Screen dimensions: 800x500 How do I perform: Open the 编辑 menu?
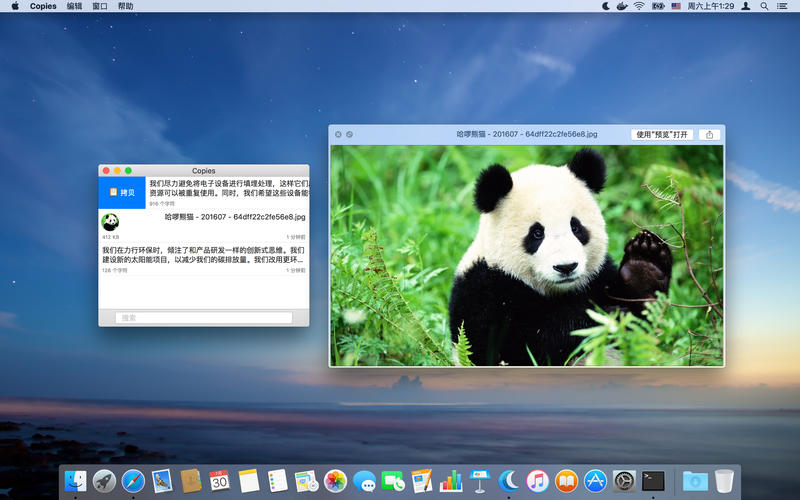[x=74, y=6]
